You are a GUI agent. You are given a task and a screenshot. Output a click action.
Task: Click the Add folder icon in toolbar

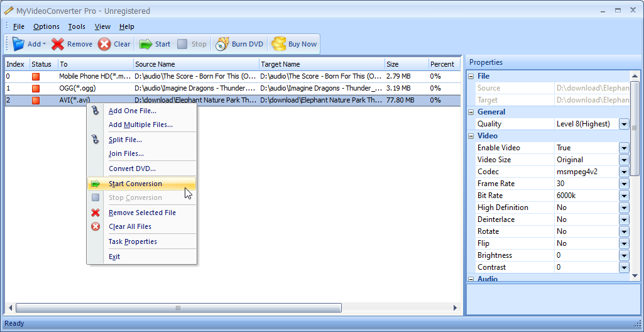(x=18, y=44)
